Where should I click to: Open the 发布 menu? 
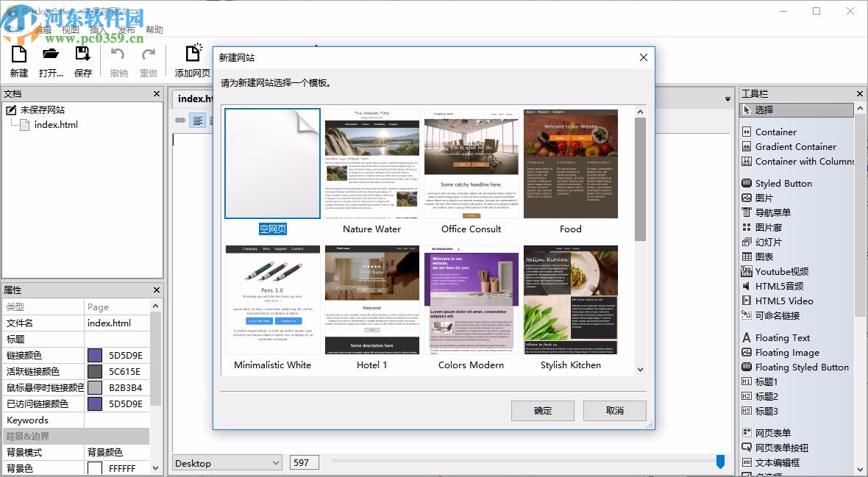coord(127,30)
